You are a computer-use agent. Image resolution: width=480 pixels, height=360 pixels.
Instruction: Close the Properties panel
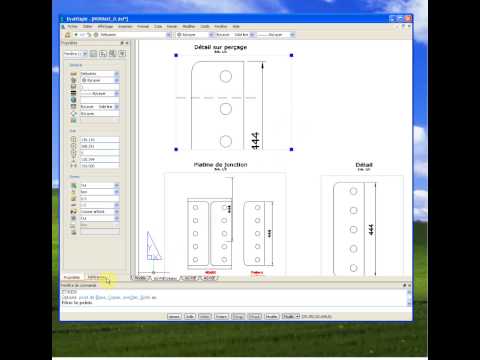click(127, 43)
